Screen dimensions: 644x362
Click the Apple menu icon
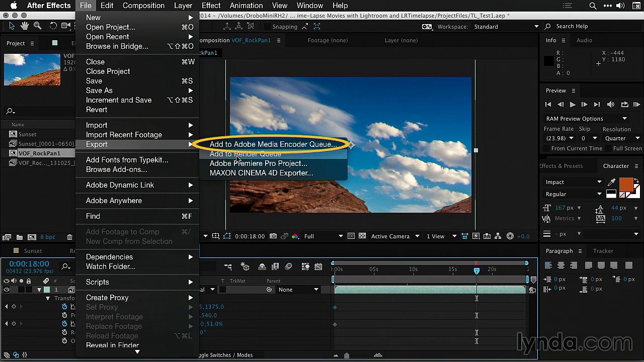pos(13,6)
